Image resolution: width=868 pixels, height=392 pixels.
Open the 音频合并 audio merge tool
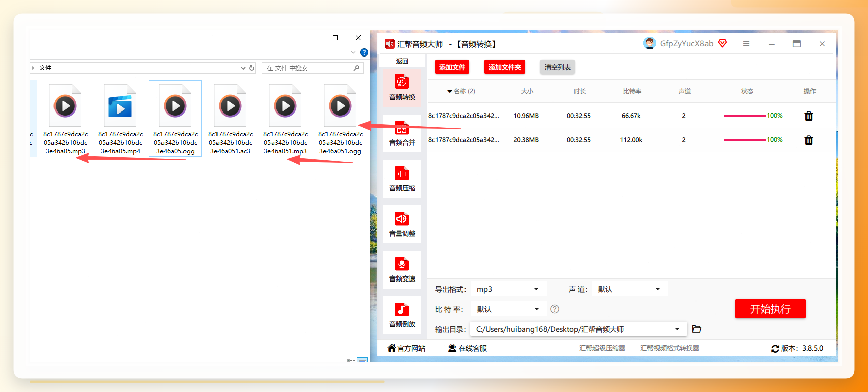click(x=402, y=133)
